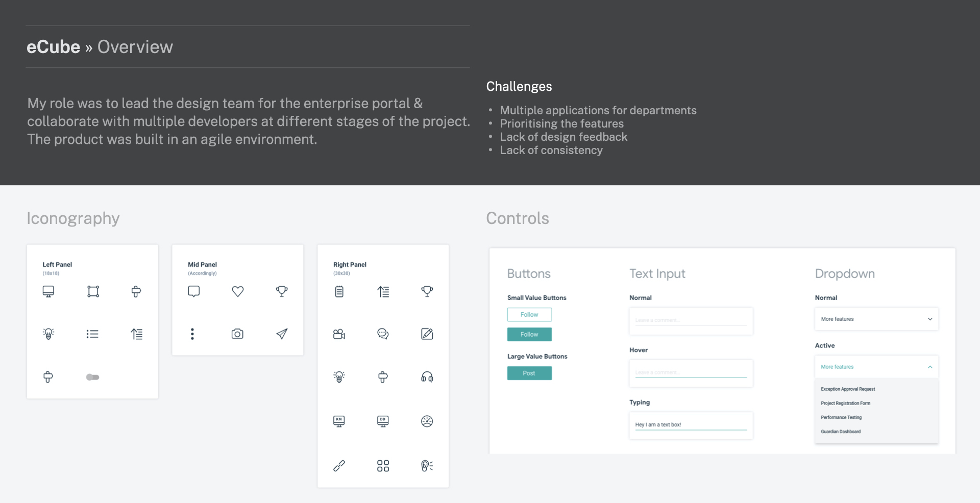Click the camera icon in Mid Panel
The image size is (980, 503).
(x=237, y=334)
